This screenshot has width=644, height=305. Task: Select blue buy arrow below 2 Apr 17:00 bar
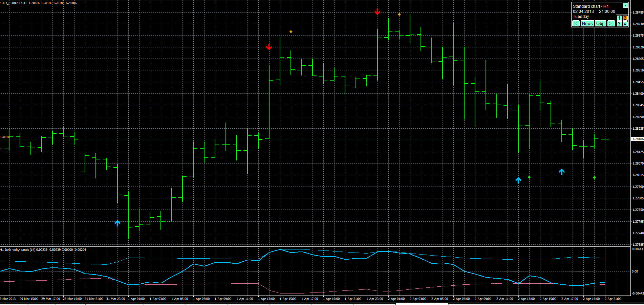pos(561,172)
